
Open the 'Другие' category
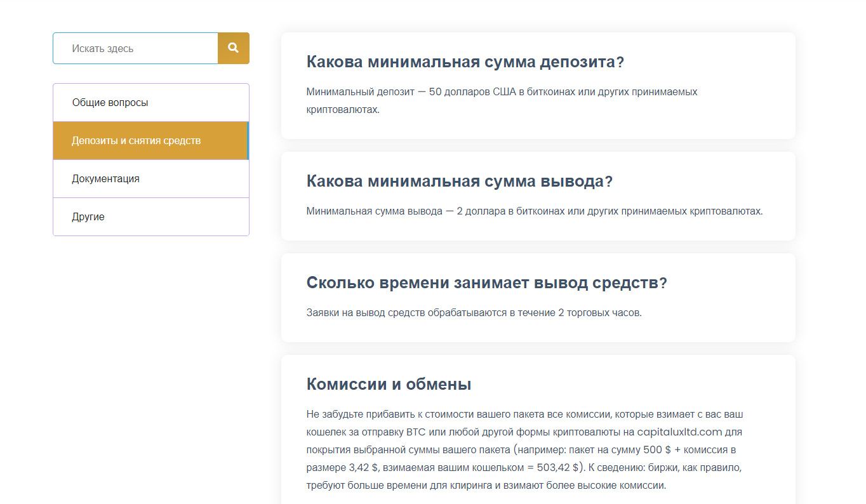(x=151, y=216)
